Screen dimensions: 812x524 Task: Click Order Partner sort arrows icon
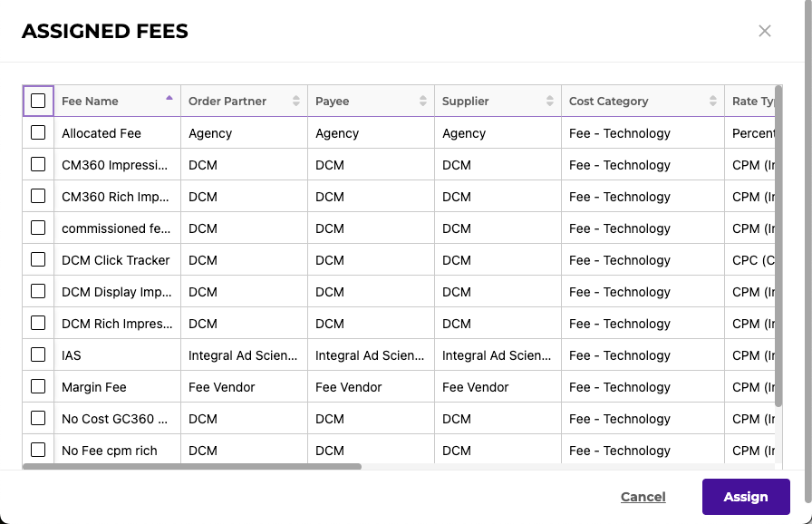(x=296, y=101)
